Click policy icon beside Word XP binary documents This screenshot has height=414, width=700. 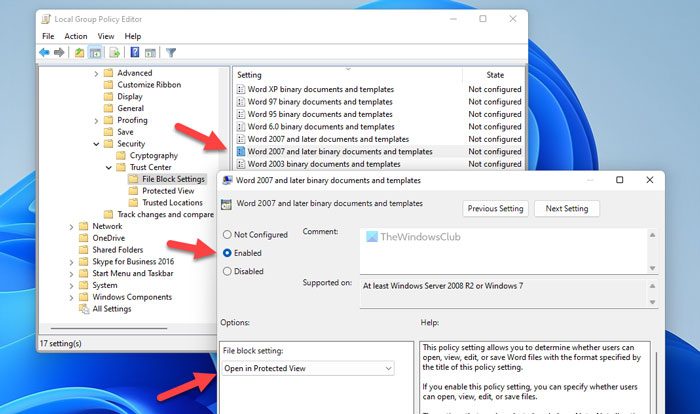click(x=241, y=89)
